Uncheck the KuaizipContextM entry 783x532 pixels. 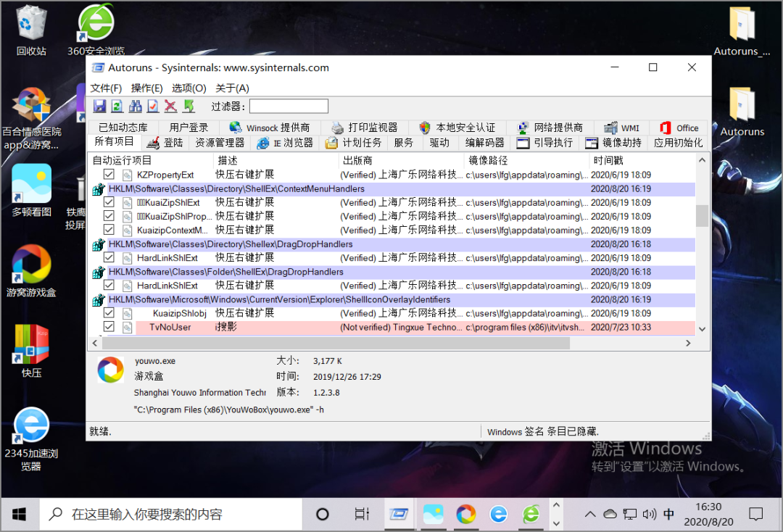click(x=109, y=230)
